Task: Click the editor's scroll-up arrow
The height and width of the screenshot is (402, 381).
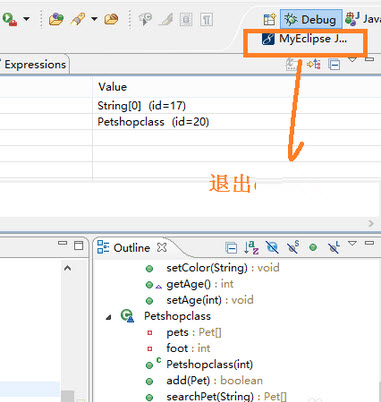Action: tap(67, 268)
